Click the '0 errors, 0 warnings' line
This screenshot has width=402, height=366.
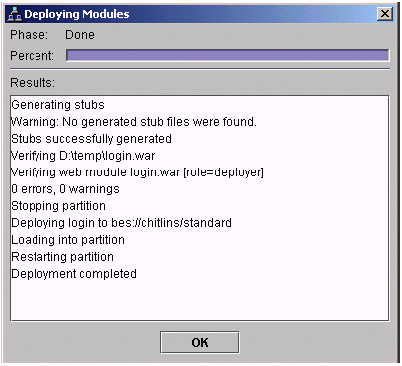pos(65,189)
